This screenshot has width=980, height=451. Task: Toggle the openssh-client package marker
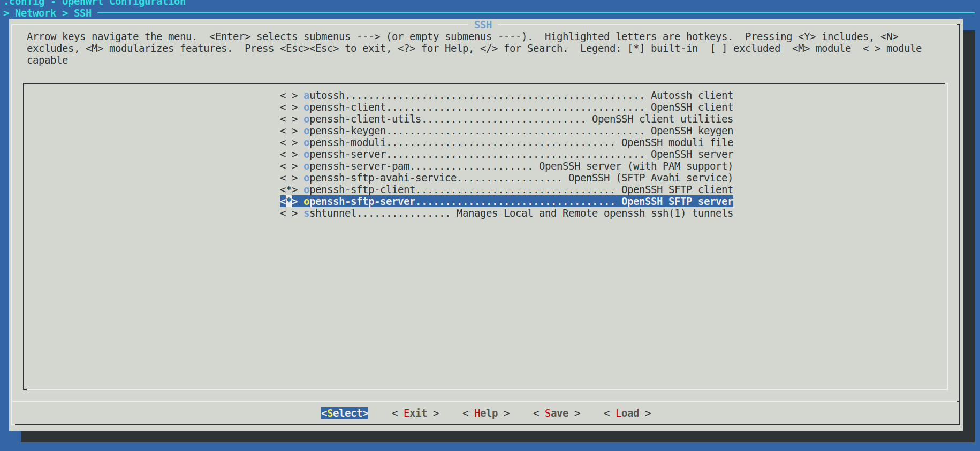tap(288, 108)
